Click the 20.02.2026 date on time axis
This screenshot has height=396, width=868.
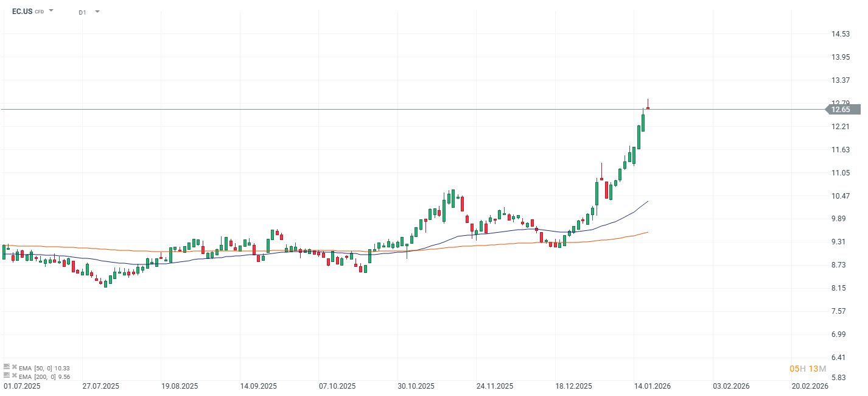810,386
